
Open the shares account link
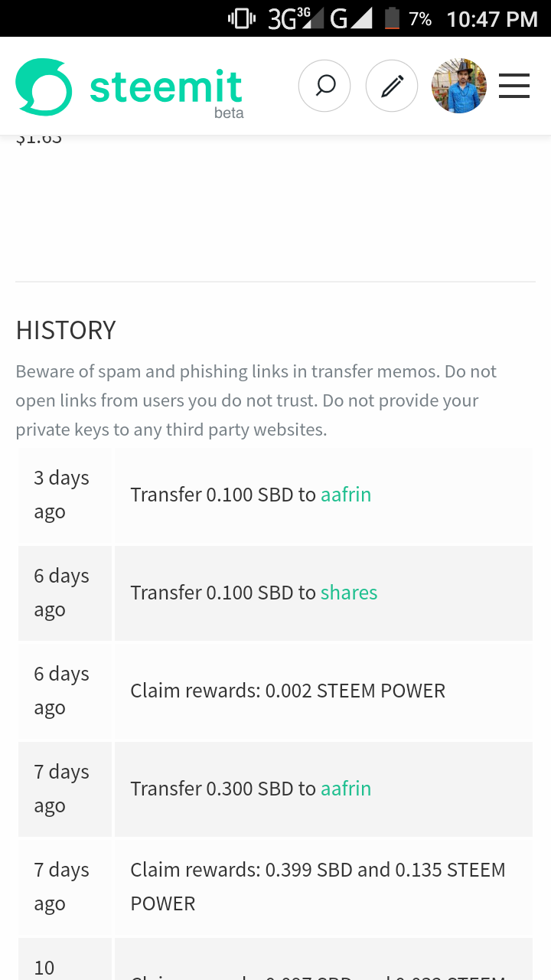coord(349,593)
